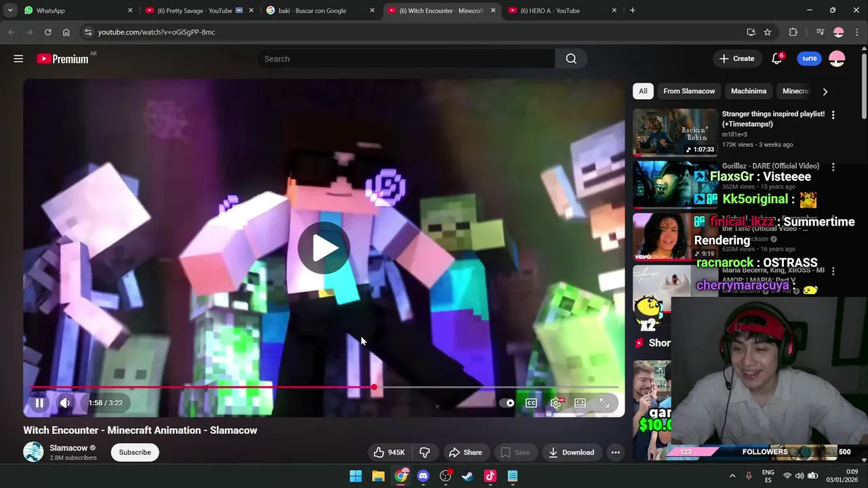Screen dimensions: 868x488
Task: Save the video to playlist
Action: [x=515, y=452]
